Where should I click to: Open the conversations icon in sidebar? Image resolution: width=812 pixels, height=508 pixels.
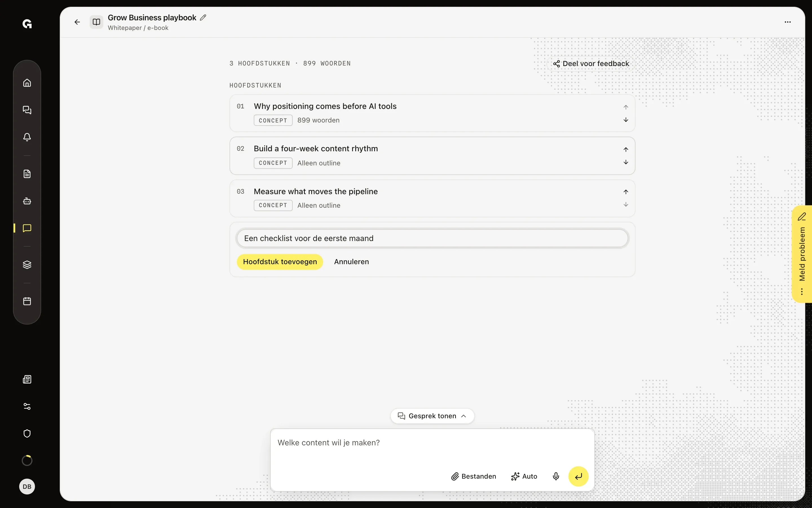(x=27, y=110)
